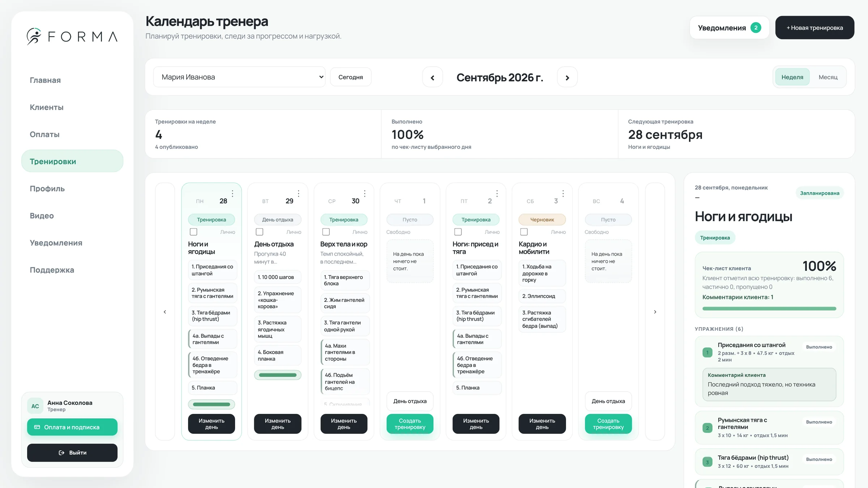Go to previous month arrow
Viewport: 868px width, 488px height.
click(x=433, y=77)
